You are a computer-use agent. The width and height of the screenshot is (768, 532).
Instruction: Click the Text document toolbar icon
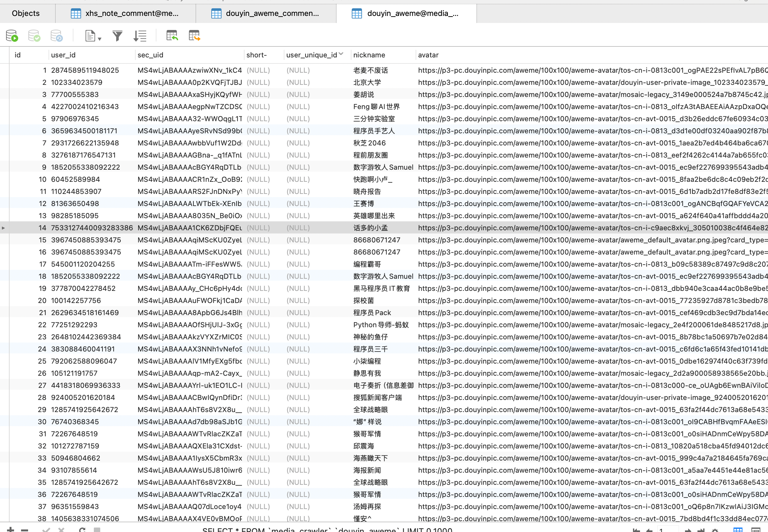tap(90, 36)
